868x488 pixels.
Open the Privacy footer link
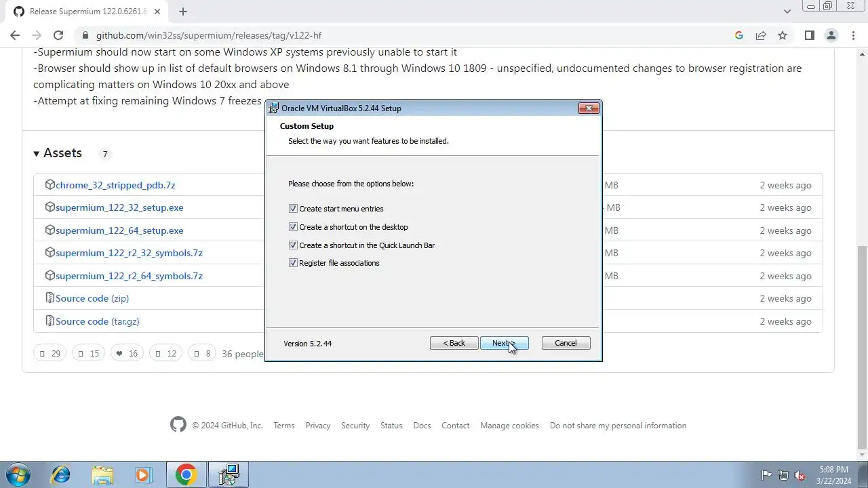[x=318, y=426]
